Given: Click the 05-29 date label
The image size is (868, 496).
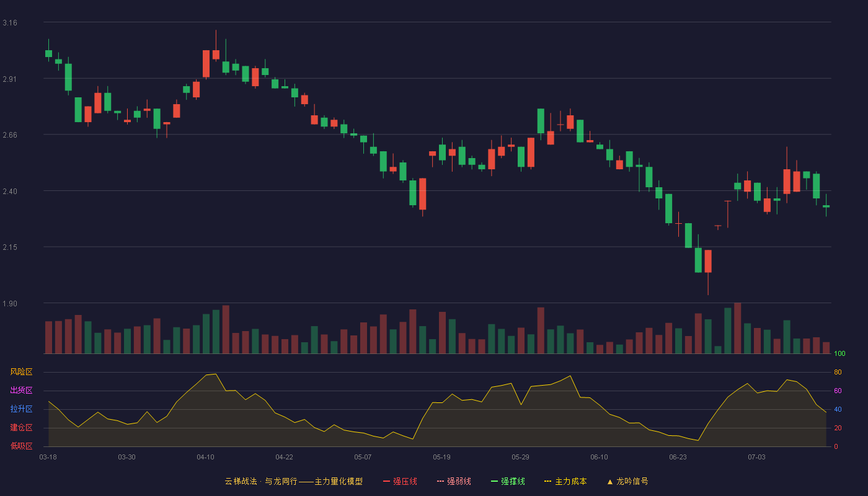Looking at the screenshot, I should [x=521, y=457].
